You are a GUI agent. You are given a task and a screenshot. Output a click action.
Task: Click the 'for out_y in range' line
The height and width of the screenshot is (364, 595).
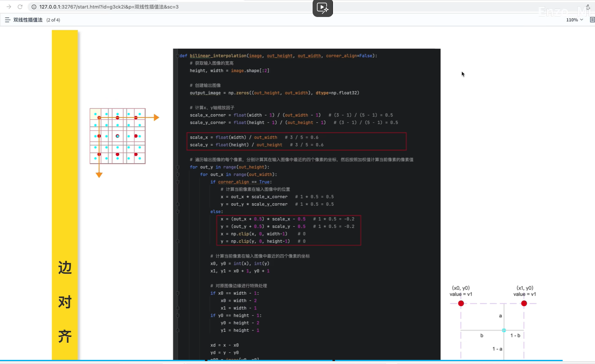click(229, 167)
